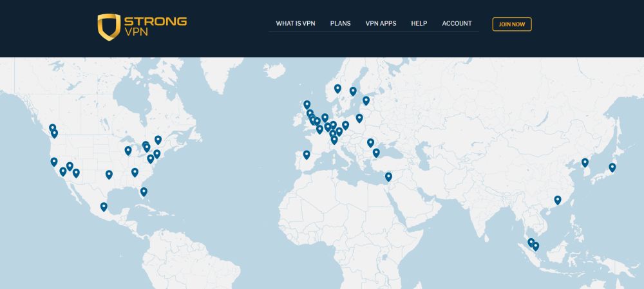
Task: Select the Czech Republic server pin
Action: click(x=345, y=126)
